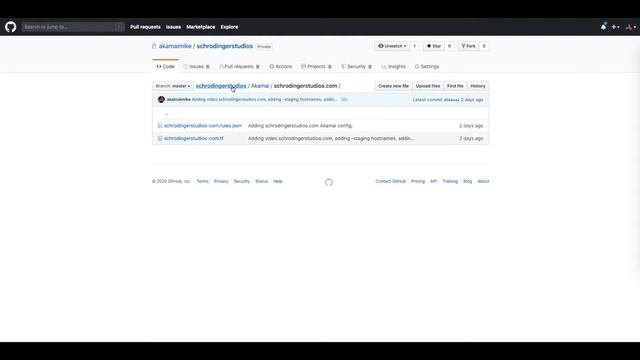The height and width of the screenshot is (360, 640).
Task: Open the Projects tab
Action: click(316, 67)
